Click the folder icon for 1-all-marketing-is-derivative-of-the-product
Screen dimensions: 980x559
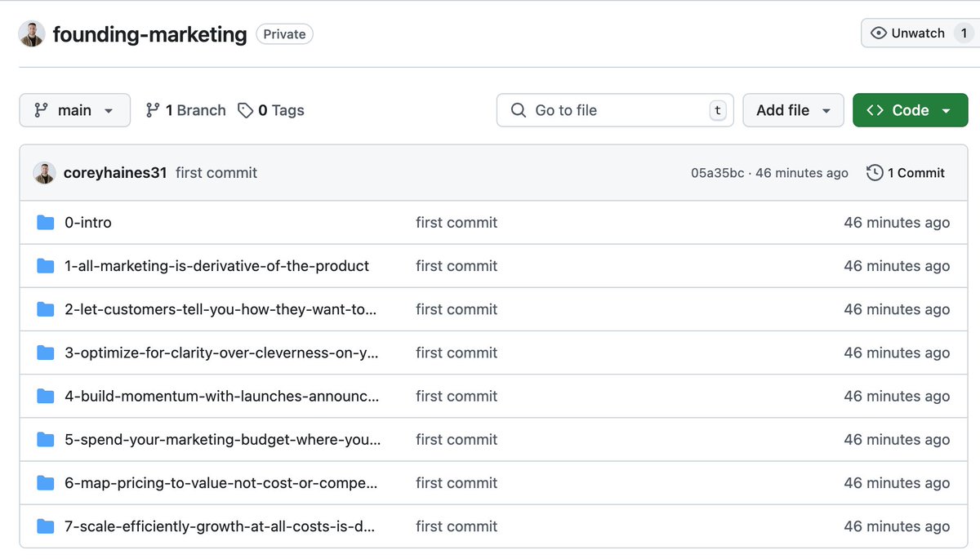(46, 266)
